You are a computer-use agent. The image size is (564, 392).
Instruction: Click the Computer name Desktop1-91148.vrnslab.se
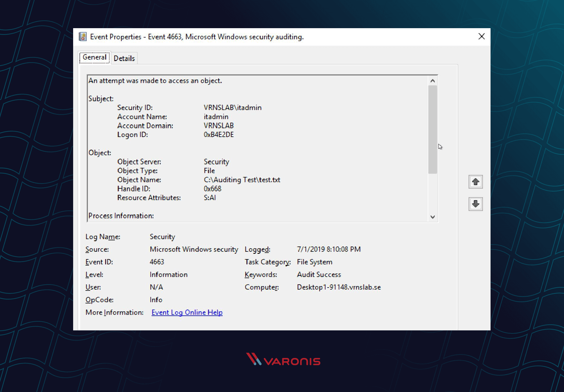339,287
